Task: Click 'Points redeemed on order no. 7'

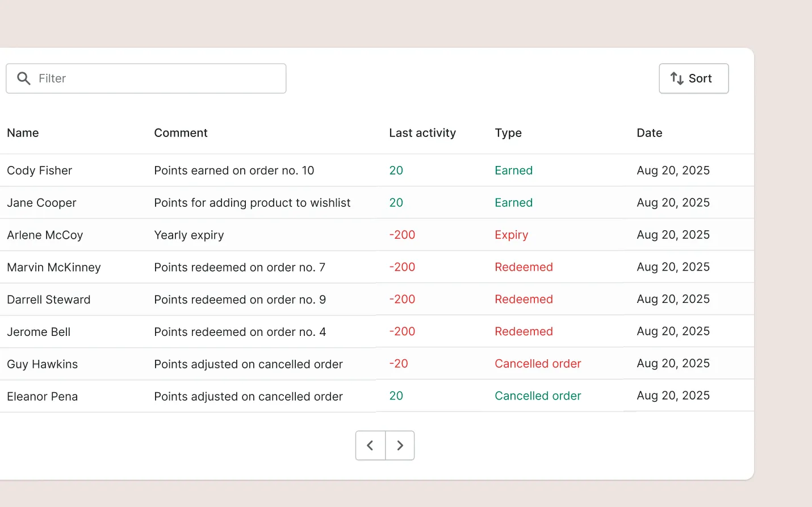Action: (240, 268)
